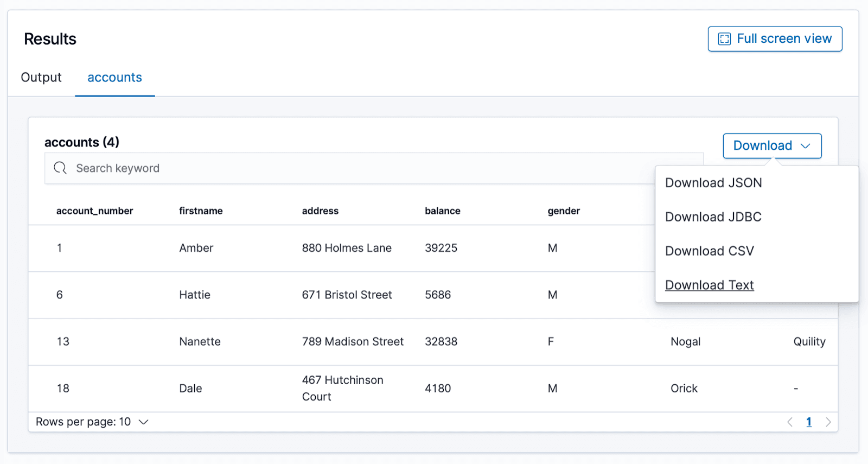Click the address column header
Viewport: 868px width, 464px height.
tap(320, 211)
